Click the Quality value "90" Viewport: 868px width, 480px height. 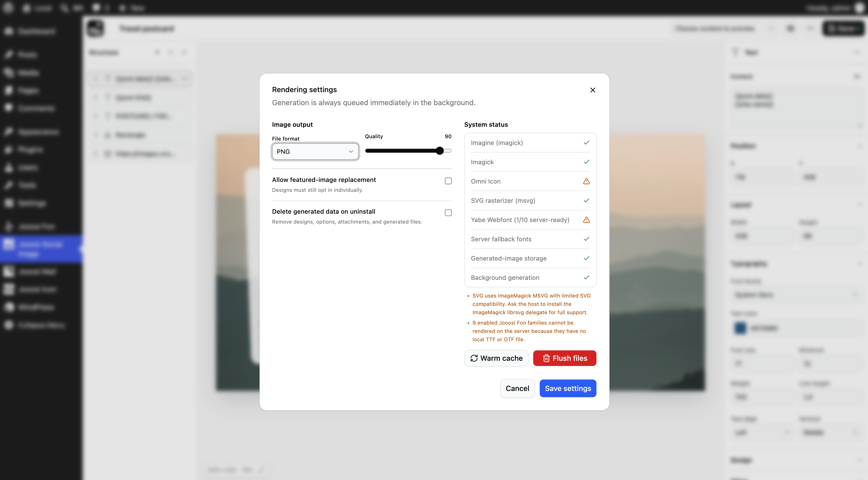point(448,136)
